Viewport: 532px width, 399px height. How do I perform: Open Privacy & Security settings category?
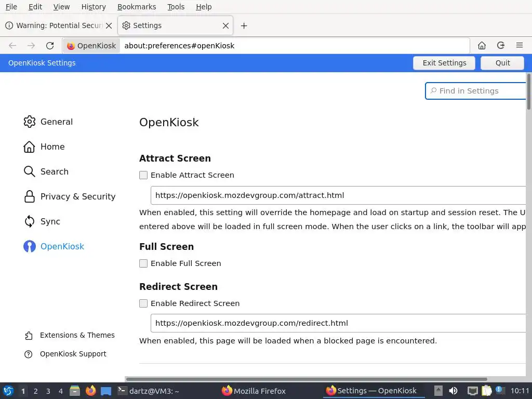70,196
